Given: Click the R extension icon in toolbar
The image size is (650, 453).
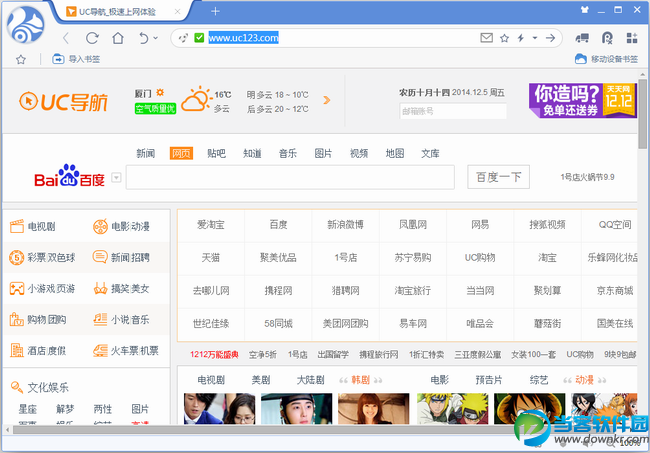Looking at the screenshot, I should point(607,38).
